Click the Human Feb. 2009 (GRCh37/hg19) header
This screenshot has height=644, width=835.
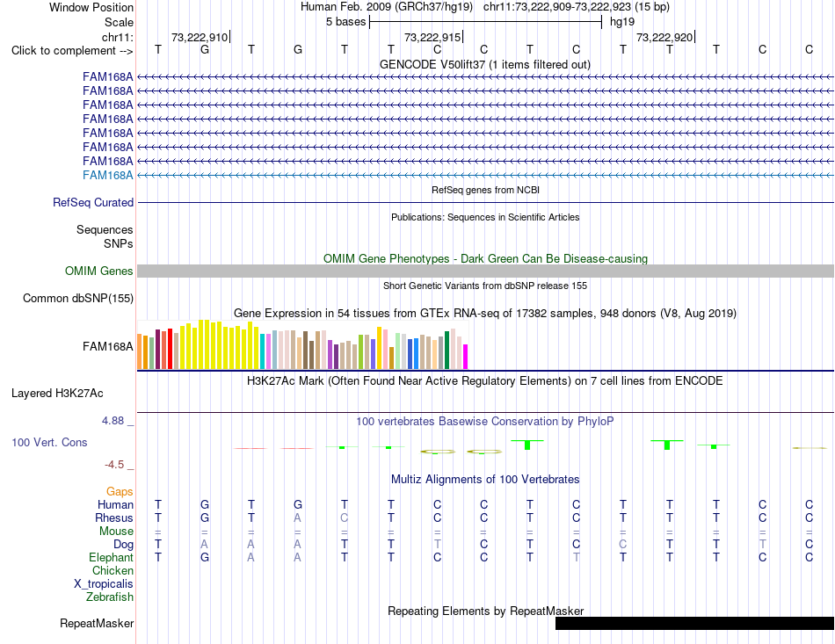click(387, 7)
